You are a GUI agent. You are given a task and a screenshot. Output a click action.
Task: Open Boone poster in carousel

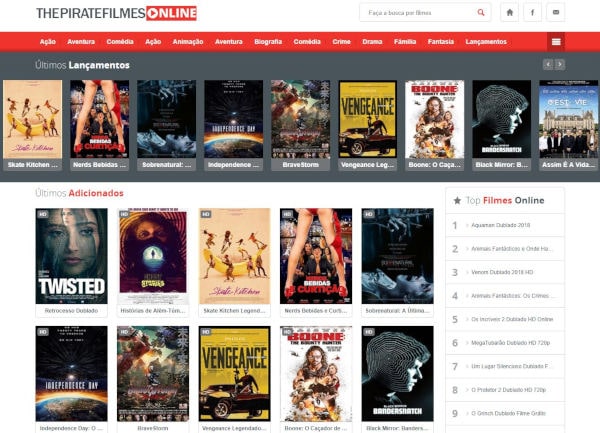tap(434, 119)
